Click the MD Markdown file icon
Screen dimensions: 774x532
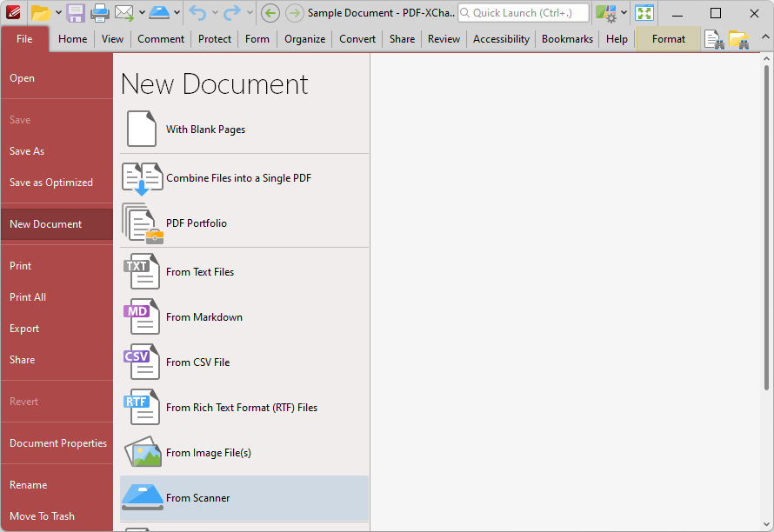click(x=142, y=316)
